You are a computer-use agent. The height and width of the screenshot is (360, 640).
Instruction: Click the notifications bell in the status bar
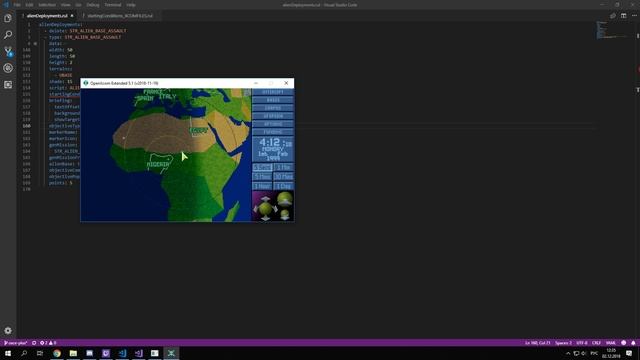633,343
